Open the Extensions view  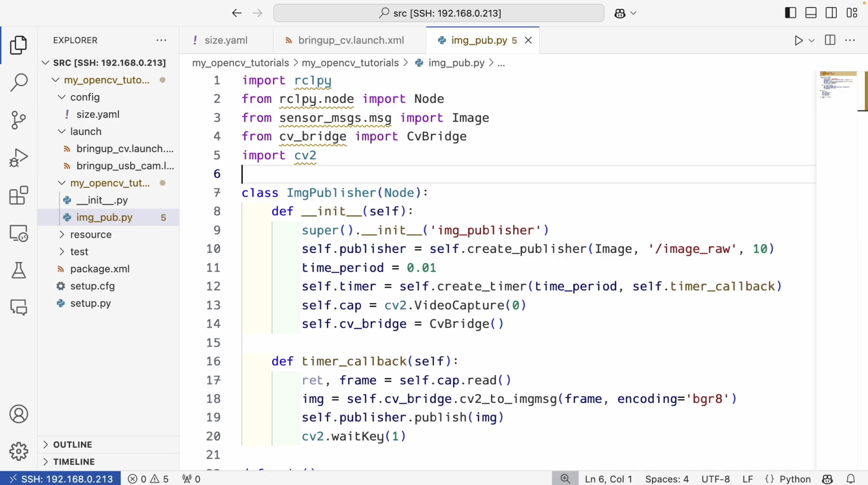19,195
